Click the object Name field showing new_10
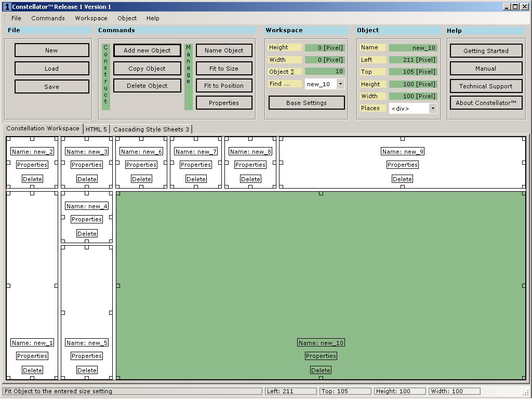 tap(413, 48)
